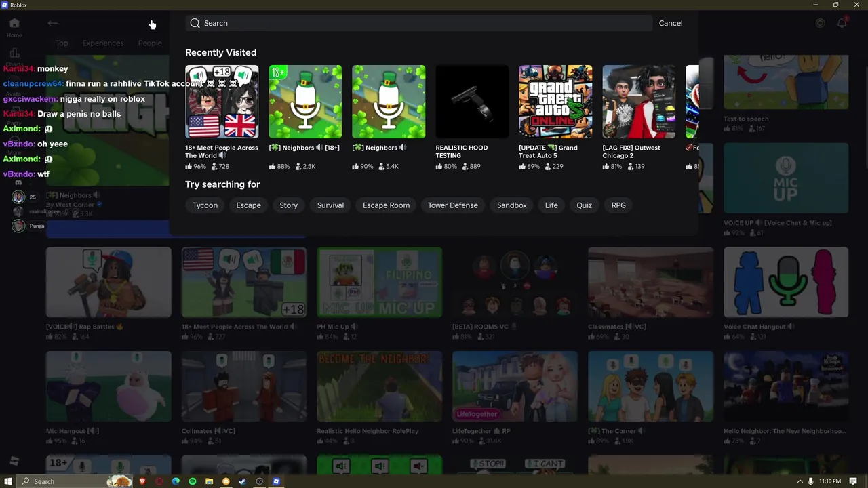The height and width of the screenshot is (488, 868).
Task: Open the red circular Opera icon in the taskbar
Action: [x=159, y=481]
